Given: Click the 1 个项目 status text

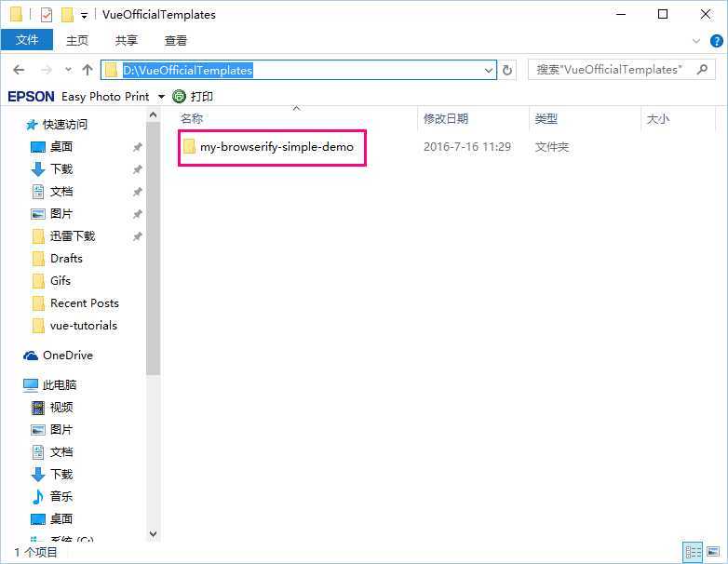Looking at the screenshot, I should click(35, 552).
